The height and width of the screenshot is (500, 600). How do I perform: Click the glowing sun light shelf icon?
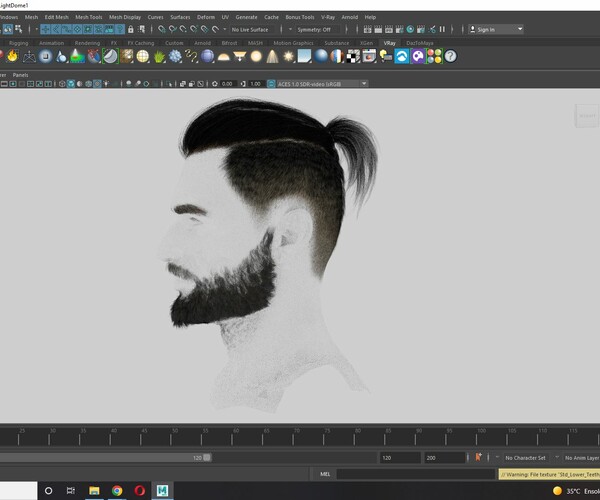coord(289,56)
